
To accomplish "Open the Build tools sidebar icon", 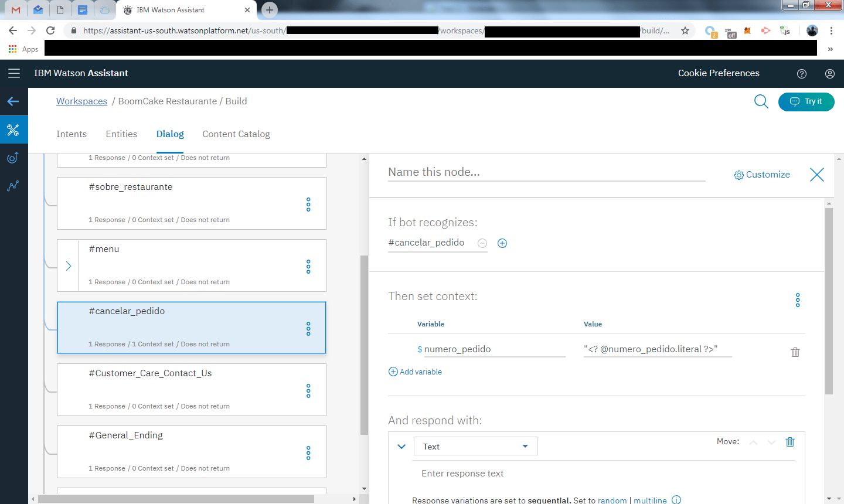I will (13, 130).
